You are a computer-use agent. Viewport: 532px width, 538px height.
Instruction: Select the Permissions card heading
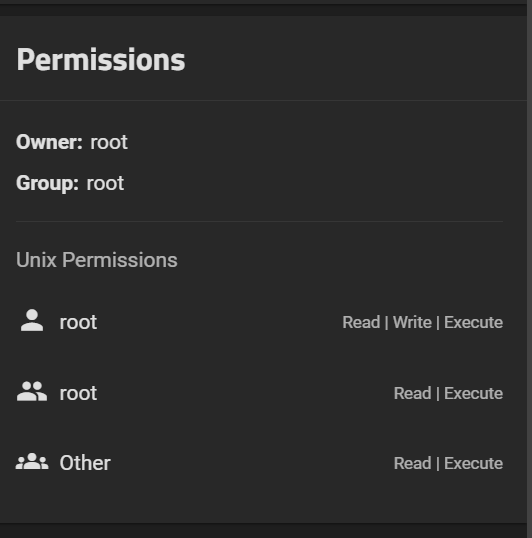click(x=101, y=60)
